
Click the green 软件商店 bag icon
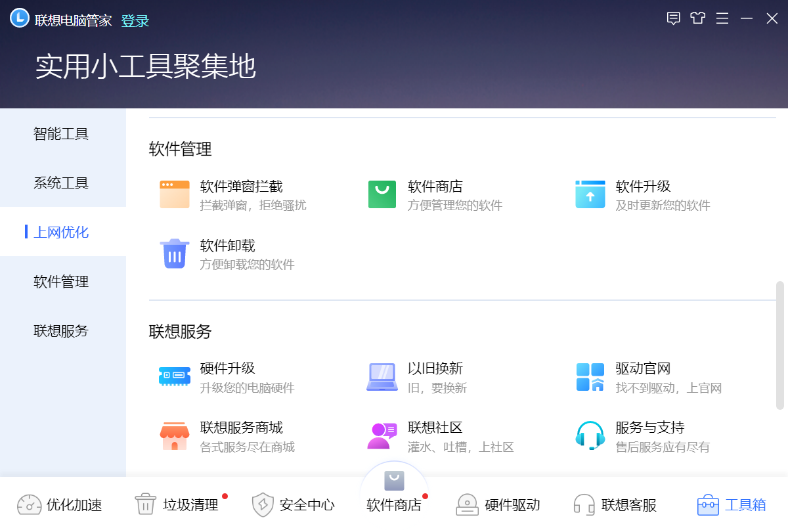coord(382,194)
